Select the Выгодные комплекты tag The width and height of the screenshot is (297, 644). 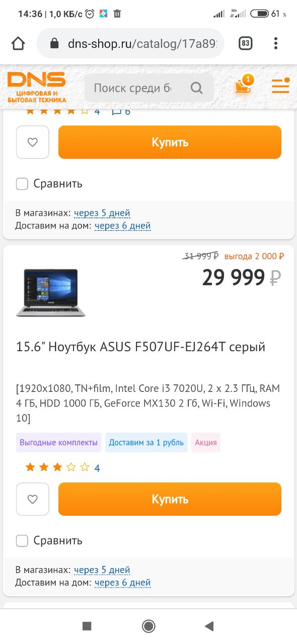[x=59, y=443]
